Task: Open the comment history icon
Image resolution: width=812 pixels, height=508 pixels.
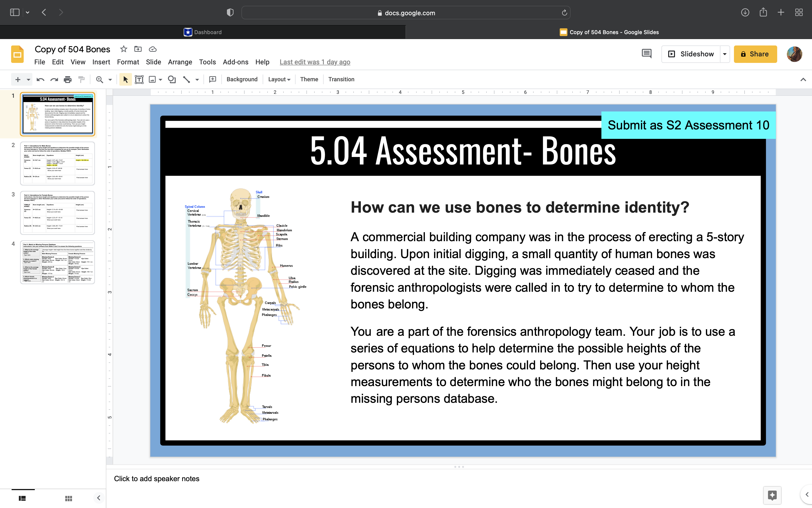Action: point(647,54)
